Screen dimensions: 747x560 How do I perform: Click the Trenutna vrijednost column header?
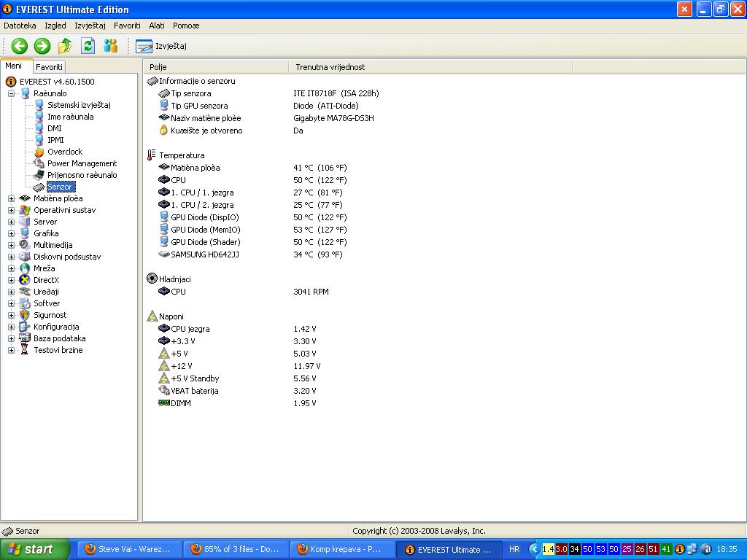coord(330,67)
